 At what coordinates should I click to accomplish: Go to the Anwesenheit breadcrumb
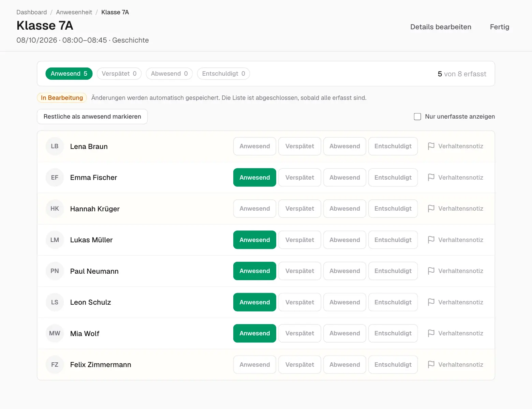tap(74, 12)
